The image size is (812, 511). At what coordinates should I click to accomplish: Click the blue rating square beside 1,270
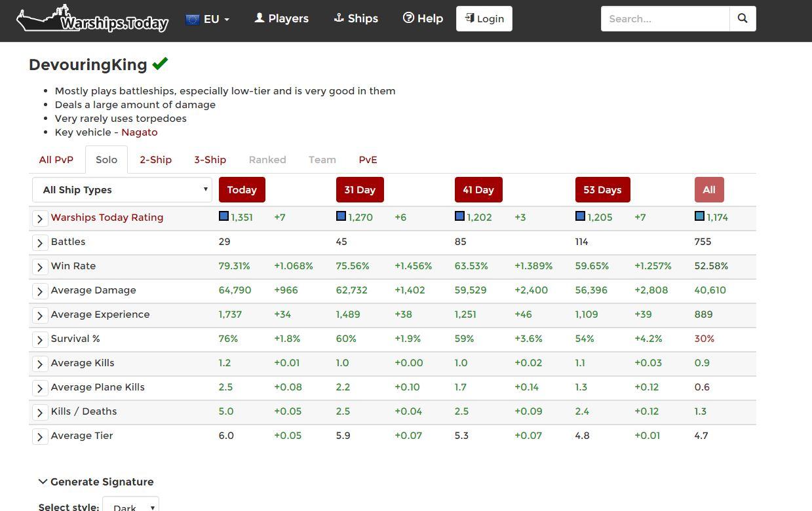pos(341,216)
